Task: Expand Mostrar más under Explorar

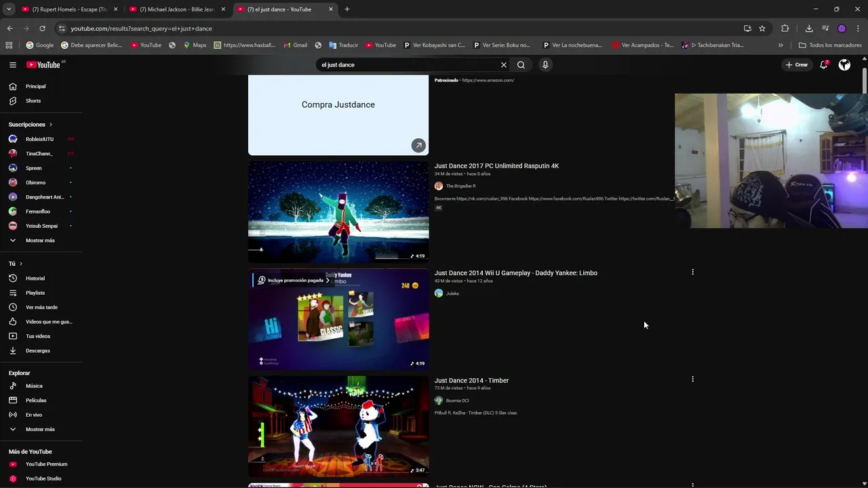Action: pos(41,429)
